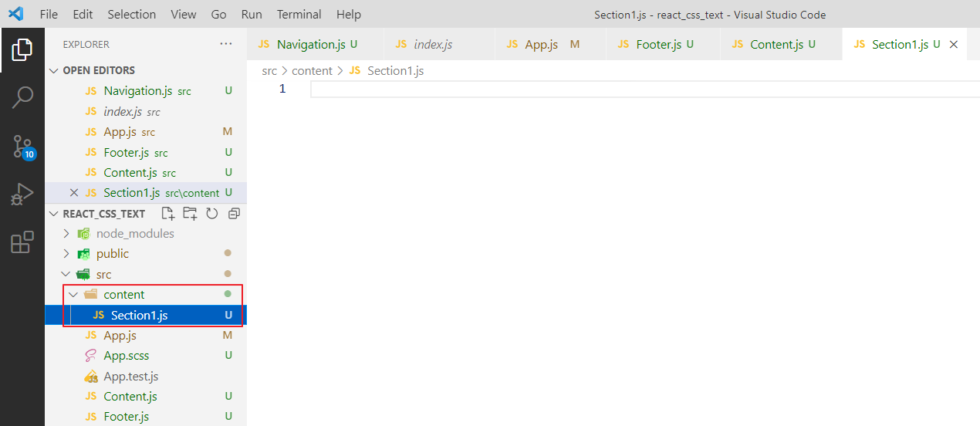Open the Extensions view icon
The width and height of the screenshot is (980, 426).
(x=22, y=242)
